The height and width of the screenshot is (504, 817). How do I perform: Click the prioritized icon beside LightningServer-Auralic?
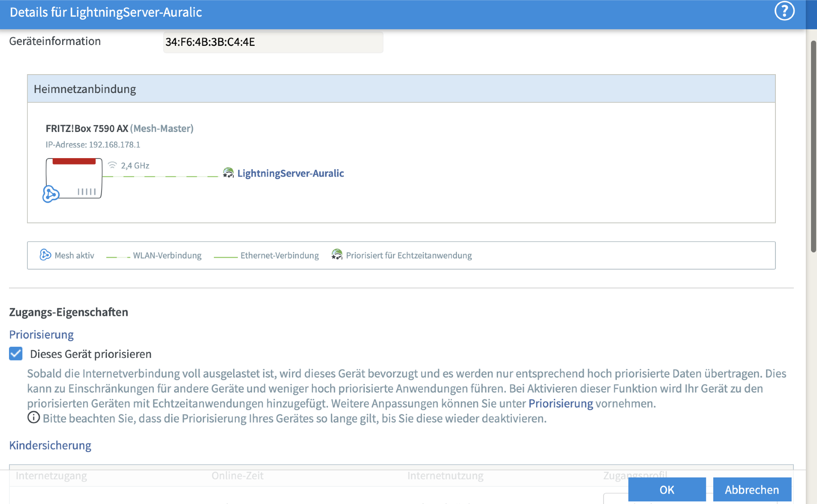coord(228,173)
